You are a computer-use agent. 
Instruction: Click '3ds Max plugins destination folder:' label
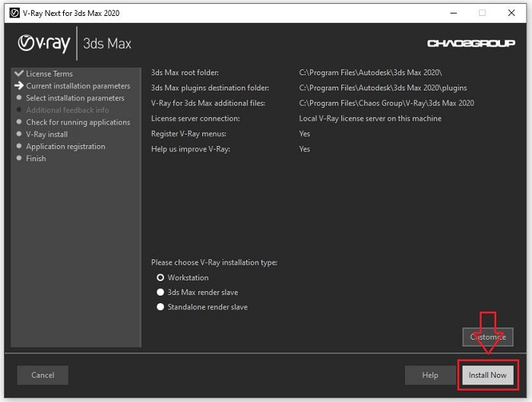coord(210,88)
